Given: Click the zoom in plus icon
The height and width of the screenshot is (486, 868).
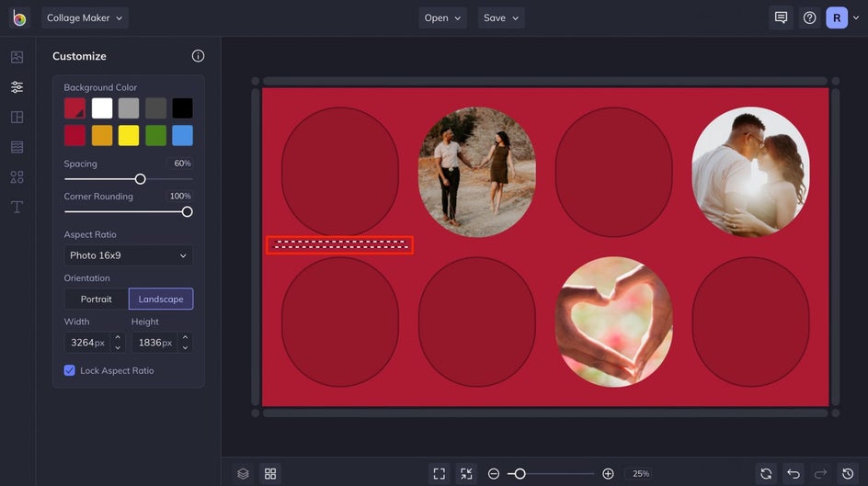Looking at the screenshot, I should pyautogui.click(x=608, y=474).
